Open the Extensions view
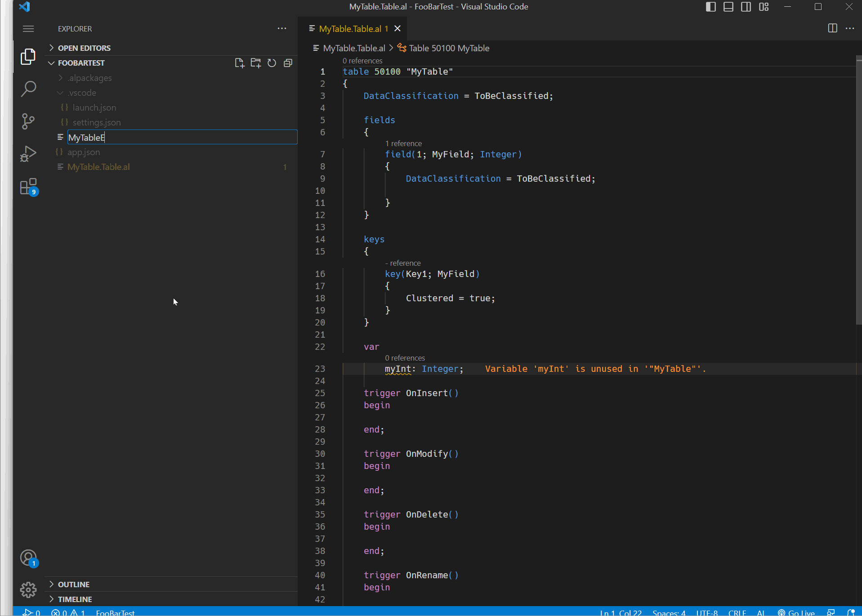Screen dimensions: 862x616 28,186
